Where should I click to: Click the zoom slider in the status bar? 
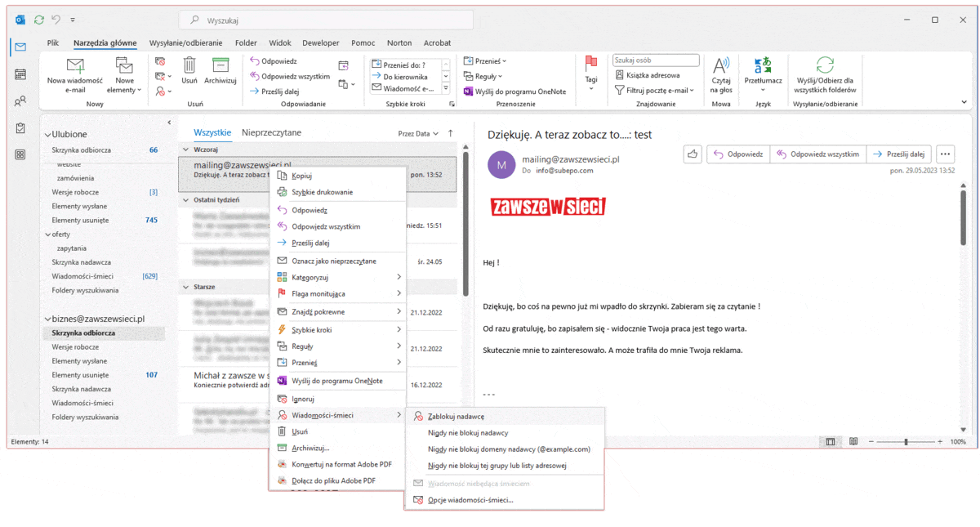pyautogui.click(x=906, y=441)
